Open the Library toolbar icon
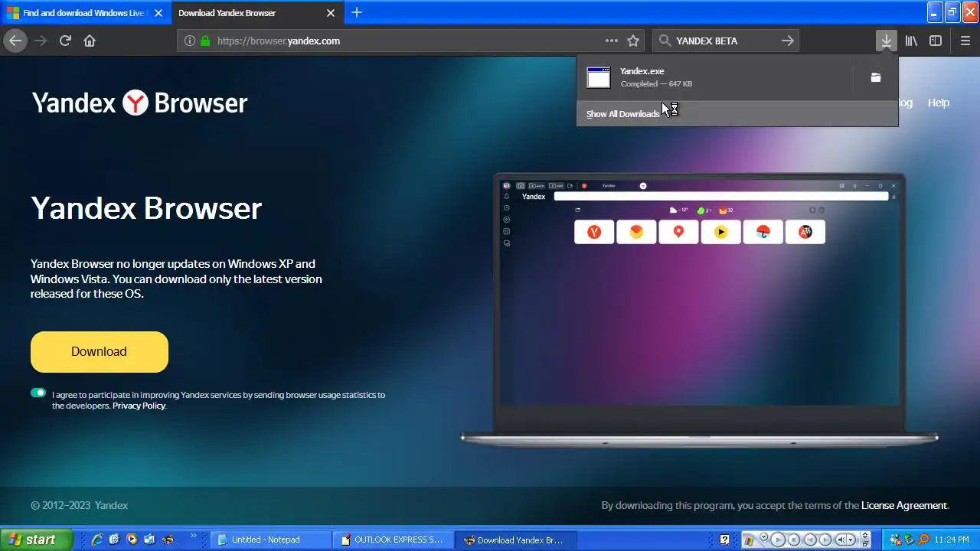The height and width of the screenshot is (551, 980). [911, 41]
